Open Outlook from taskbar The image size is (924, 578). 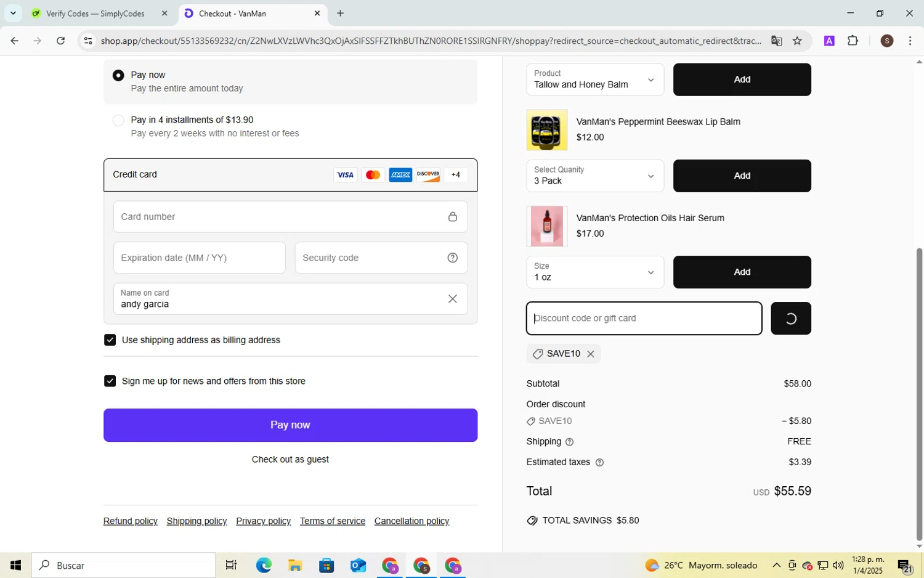(358, 566)
